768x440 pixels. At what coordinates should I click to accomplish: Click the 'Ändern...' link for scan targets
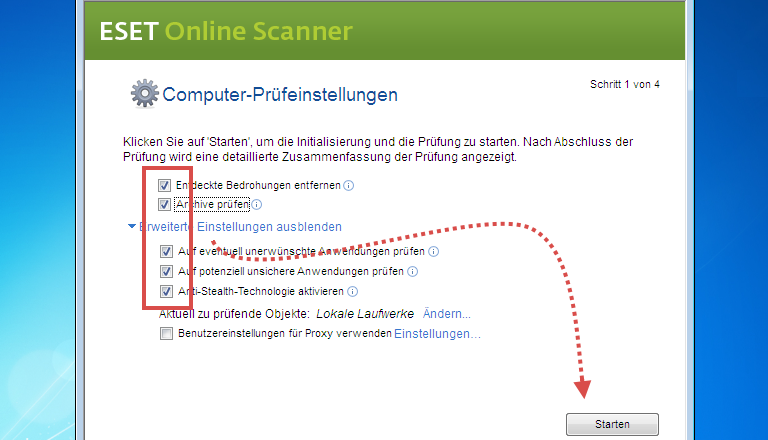pyautogui.click(x=446, y=314)
